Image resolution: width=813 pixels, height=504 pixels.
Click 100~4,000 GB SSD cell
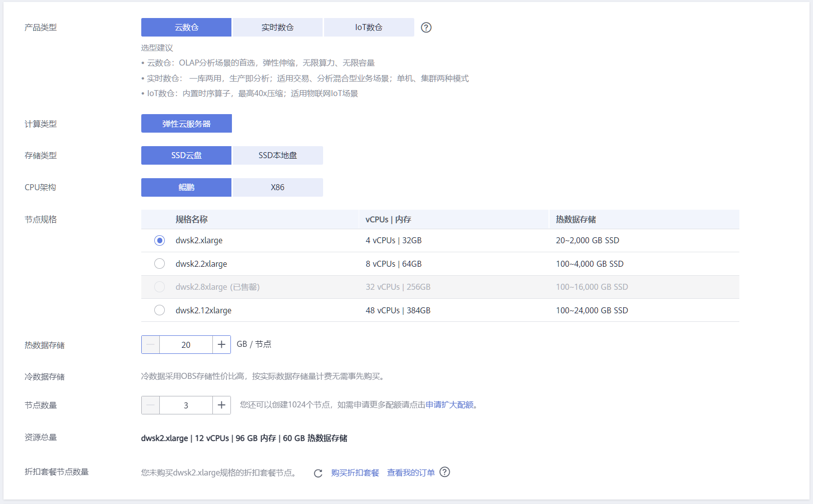[590, 264]
